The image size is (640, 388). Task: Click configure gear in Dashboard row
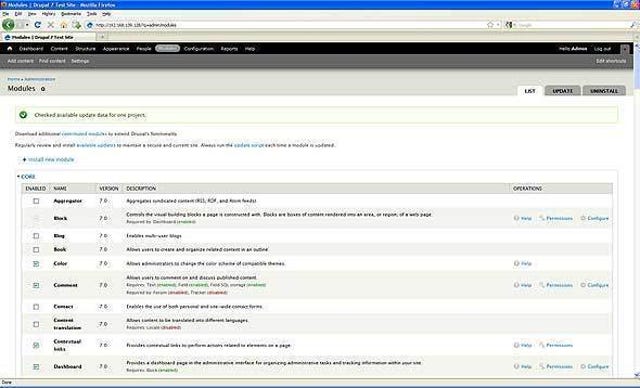[583, 366]
